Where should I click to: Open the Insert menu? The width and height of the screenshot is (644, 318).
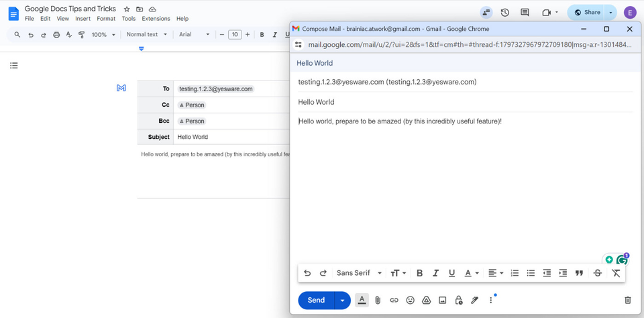pyautogui.click(x=83, y=19)
